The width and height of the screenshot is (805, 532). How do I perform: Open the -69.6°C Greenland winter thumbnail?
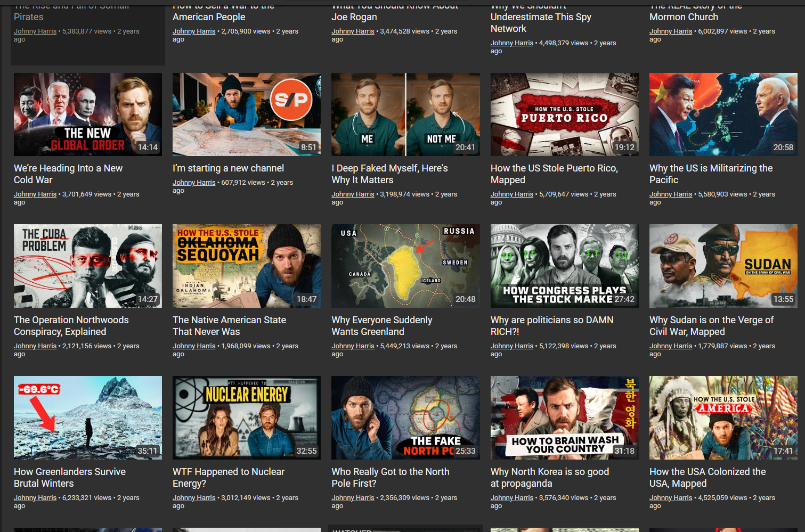coord(87,418)
